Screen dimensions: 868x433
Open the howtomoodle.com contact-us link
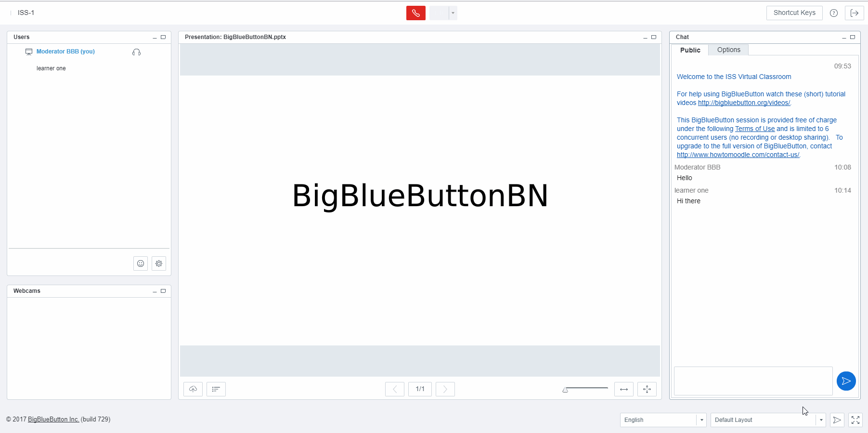[738, 155]
